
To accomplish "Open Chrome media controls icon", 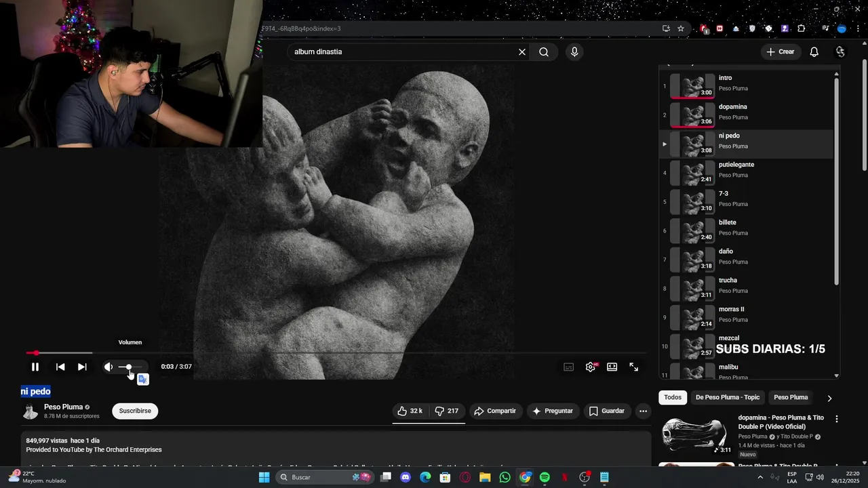I will [x=825, y=28].
